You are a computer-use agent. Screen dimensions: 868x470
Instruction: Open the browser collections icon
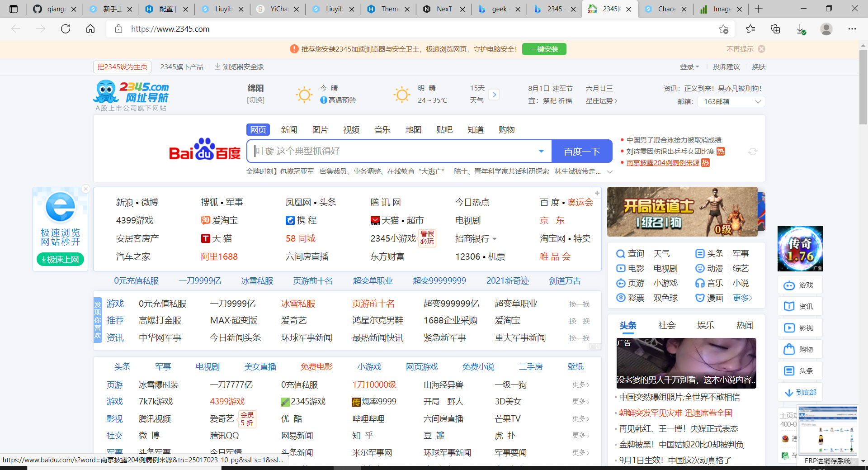pos(775,29)
